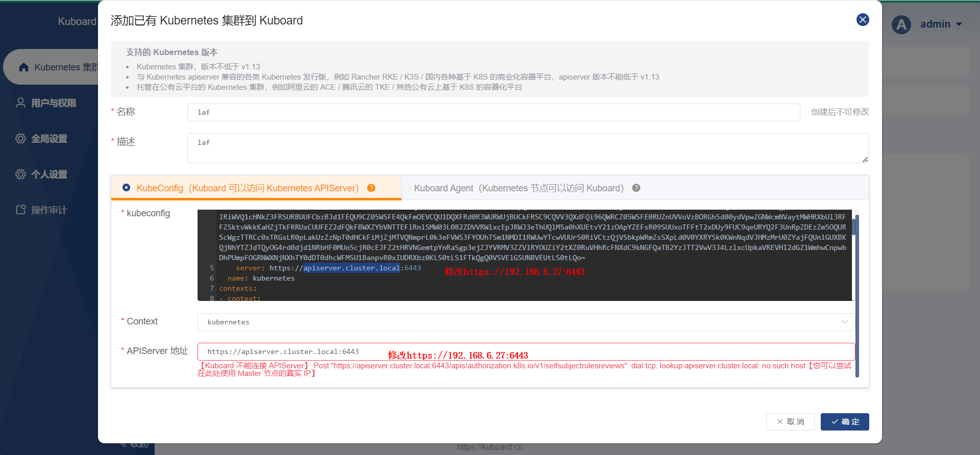
Task: Click the 名称 input field
Action: click(494, 112)
